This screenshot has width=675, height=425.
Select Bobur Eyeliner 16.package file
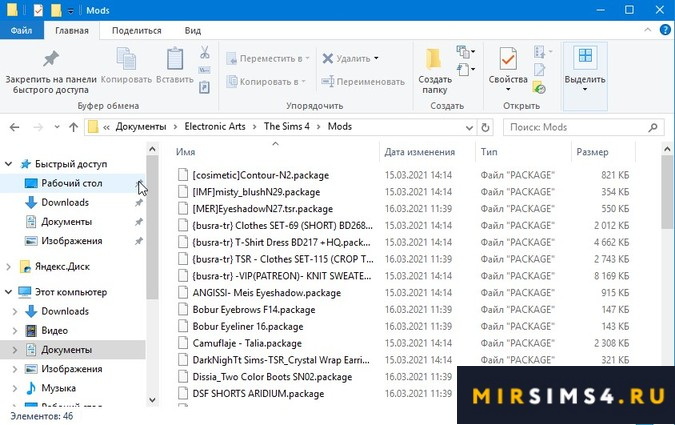click(248, 326)
